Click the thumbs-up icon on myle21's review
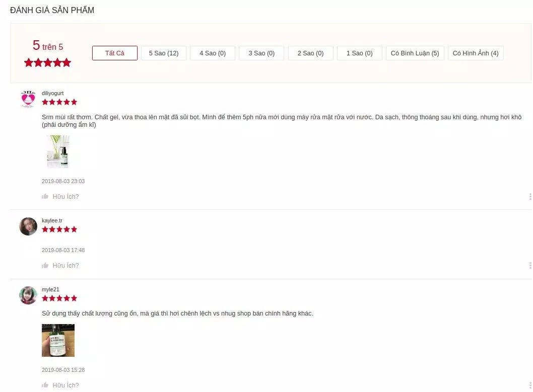Image resolution: width=533 pixels, height=392 pixels. coord(45,384)
